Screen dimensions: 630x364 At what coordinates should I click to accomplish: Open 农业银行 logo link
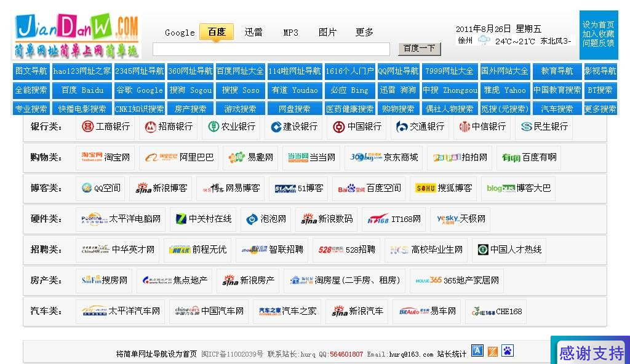click(x=213, y=127)
